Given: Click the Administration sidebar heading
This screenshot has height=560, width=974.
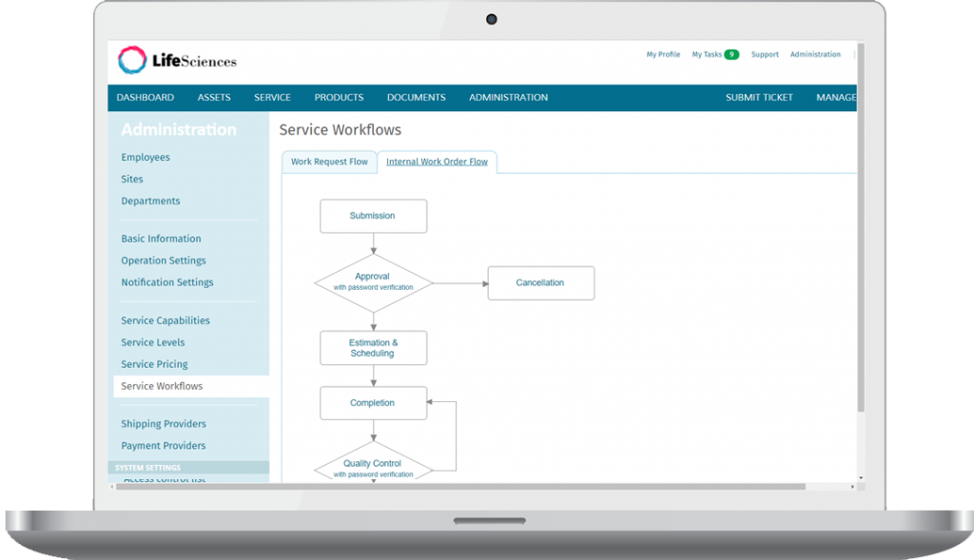Looking at the screenshot, I should click(179, 129).
